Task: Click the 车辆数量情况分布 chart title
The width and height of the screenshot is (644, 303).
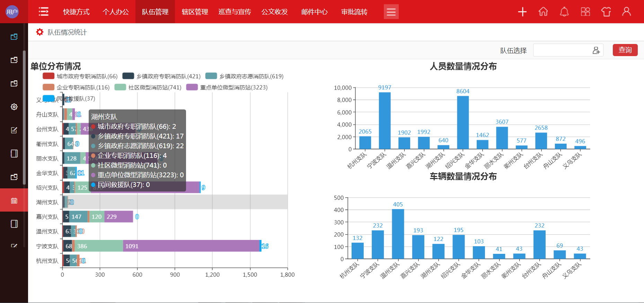Action: (463, 176)
